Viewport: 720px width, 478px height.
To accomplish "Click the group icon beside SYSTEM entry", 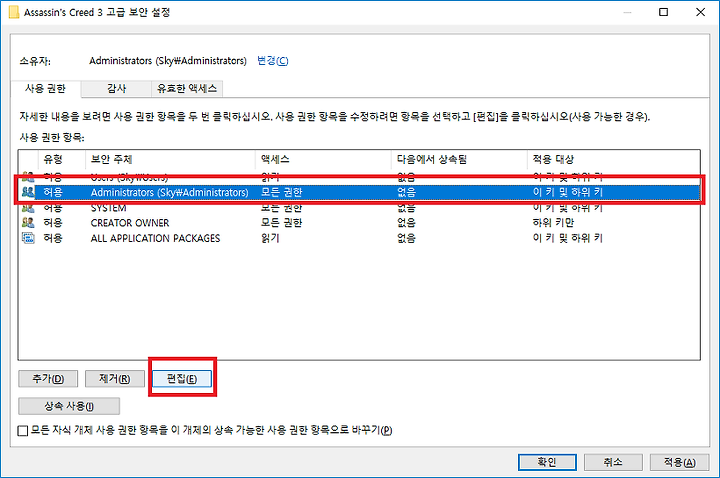I will (x=28, y=208).
